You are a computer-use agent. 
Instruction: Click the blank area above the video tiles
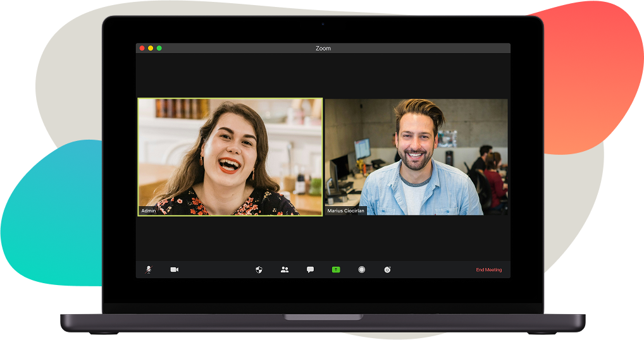coord(323,76)
